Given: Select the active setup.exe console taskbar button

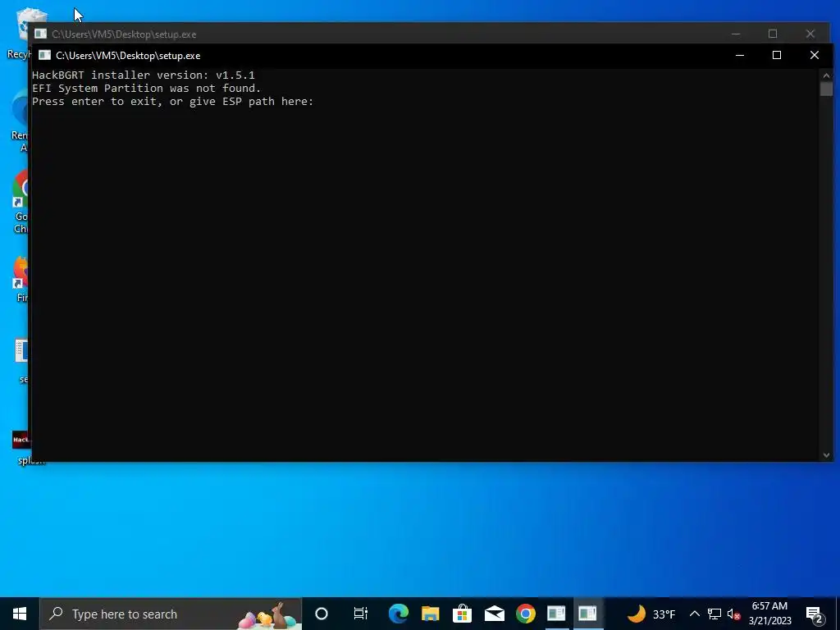Looking at the screenshot, I should tap(587, 614).
